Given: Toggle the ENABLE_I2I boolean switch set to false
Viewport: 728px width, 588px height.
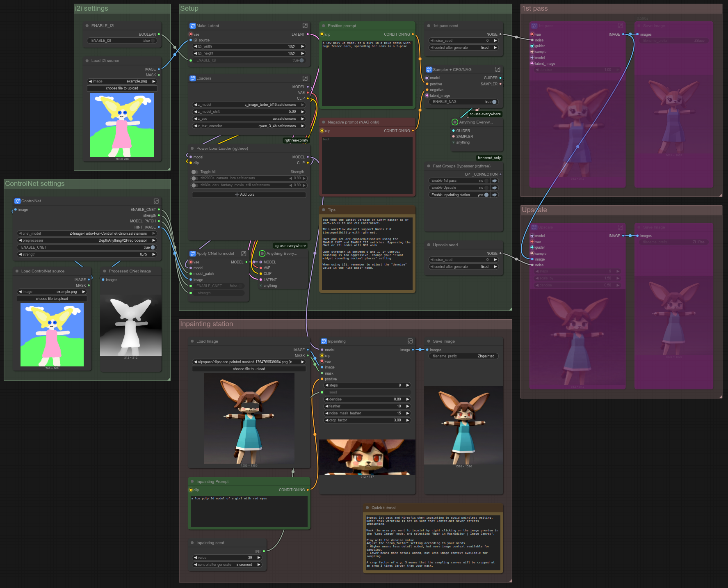Looking at the screenshot, I should coord(153,41).
